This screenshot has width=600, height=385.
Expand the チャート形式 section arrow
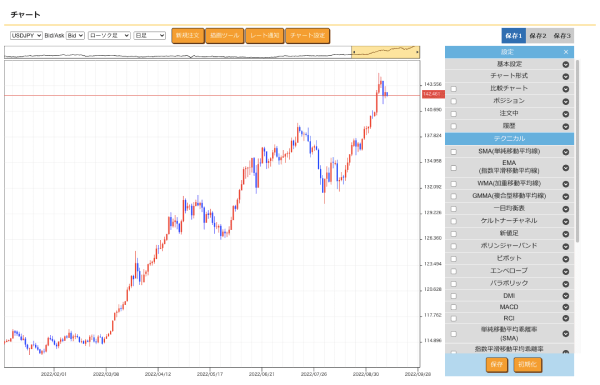click(566, 77)
